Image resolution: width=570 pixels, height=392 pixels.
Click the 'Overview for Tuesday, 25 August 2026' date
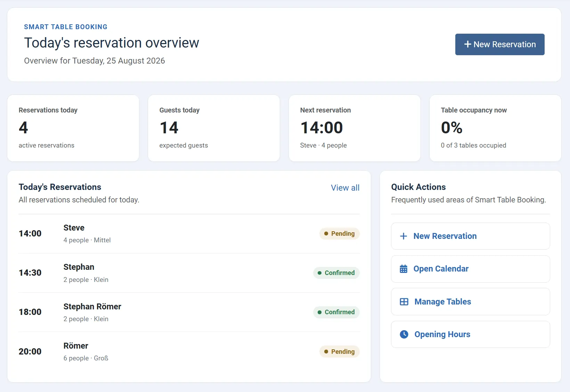(x=95, y=61)
